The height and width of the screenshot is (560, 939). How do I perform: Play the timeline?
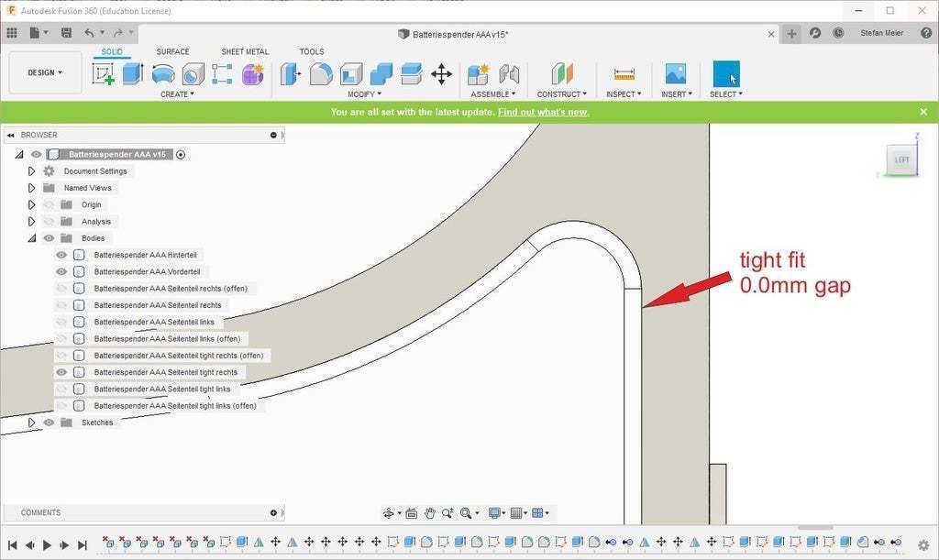tap(47, 545)
